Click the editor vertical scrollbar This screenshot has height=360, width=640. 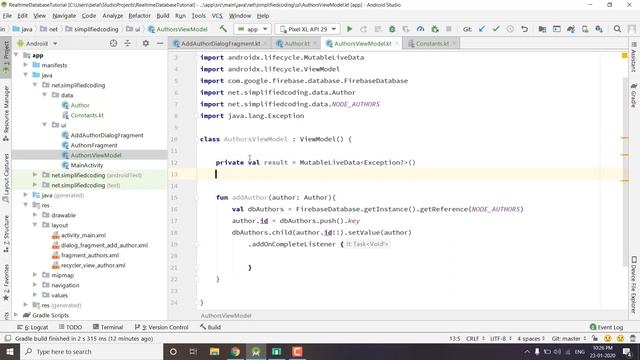pos(626,171)
